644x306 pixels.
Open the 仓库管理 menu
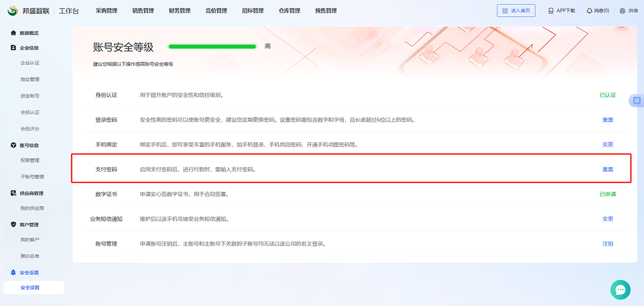tap(289, 11)
